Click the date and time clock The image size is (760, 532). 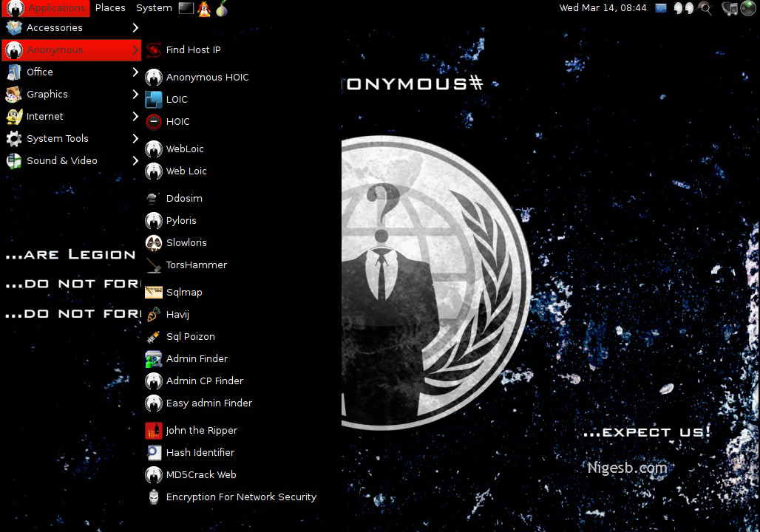[603, 7]
